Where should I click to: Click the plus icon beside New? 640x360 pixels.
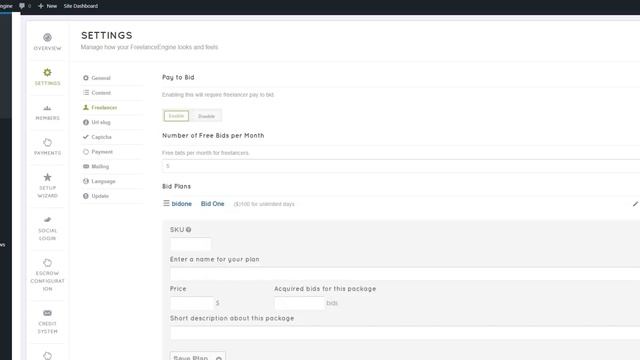click(x=40, y=6)
